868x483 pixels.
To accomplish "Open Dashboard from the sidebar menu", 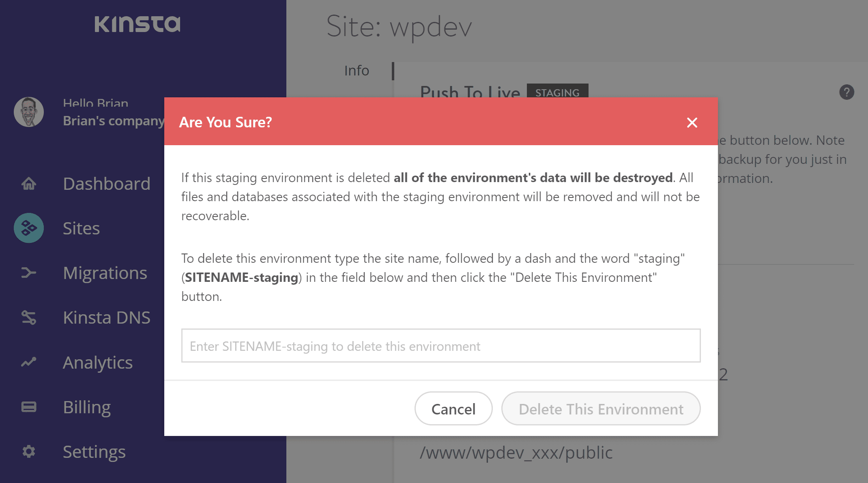I will (107, 184).
